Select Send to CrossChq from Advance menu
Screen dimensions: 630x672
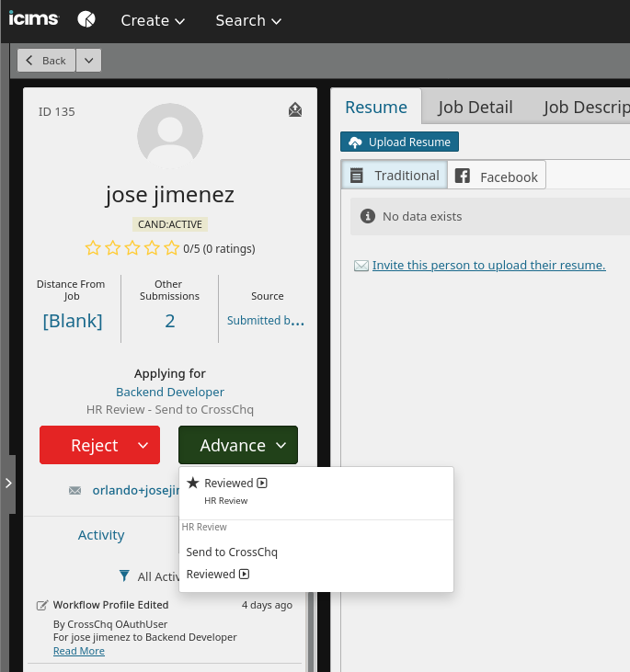pyautogui.click(x=232, y=552)
